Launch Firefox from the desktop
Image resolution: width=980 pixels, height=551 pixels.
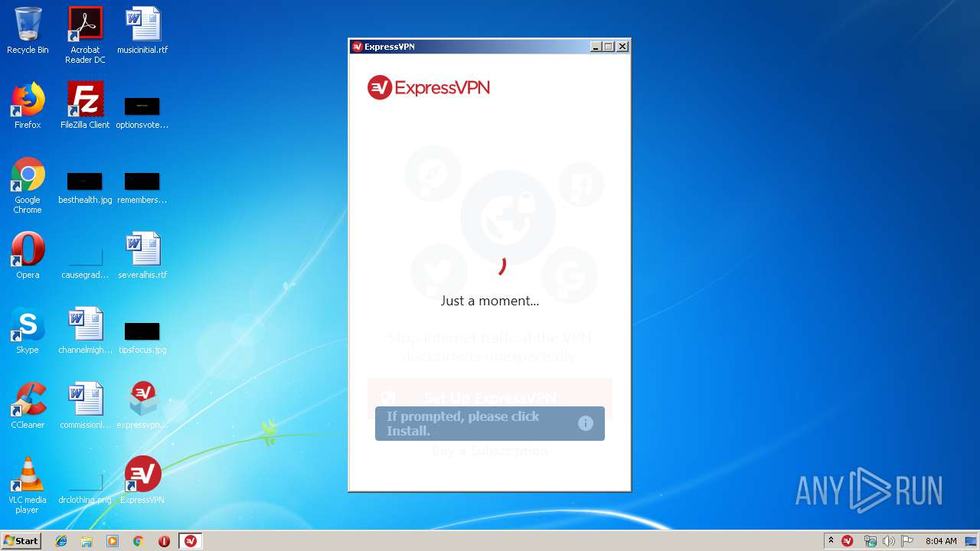click(28, 106)
